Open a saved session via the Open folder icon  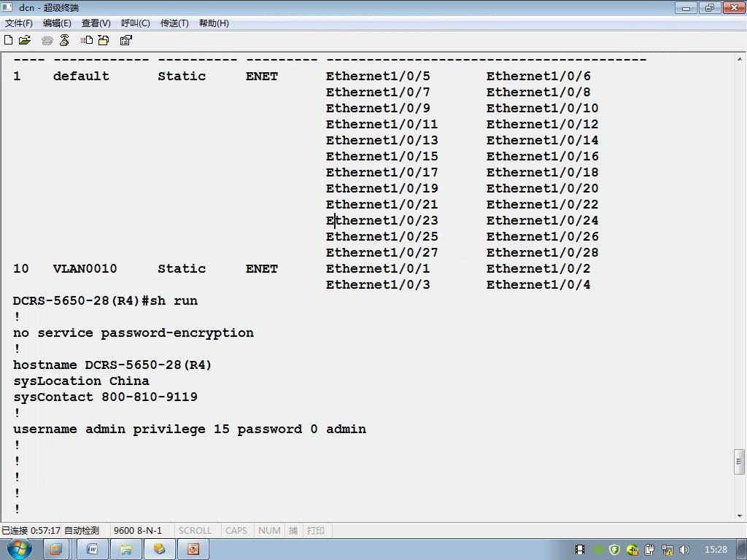pyautogui.click(x=24, y=40)
